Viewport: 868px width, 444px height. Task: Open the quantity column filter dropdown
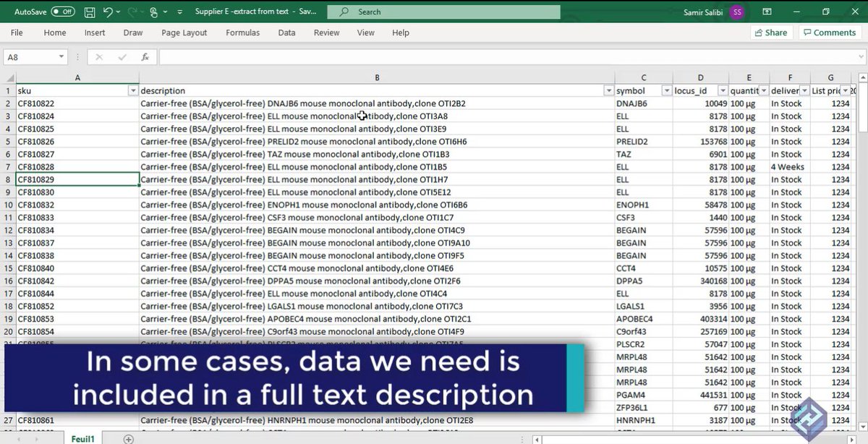(762, 91)
